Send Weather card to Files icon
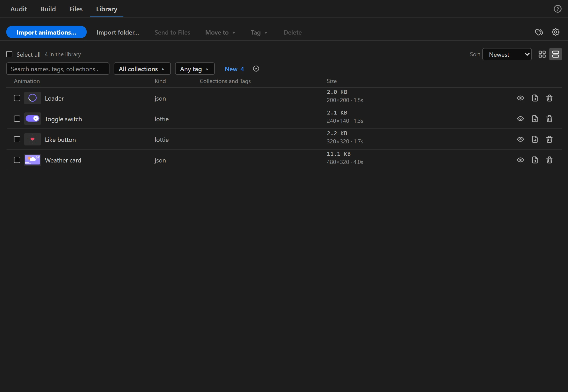This screenshot has width=568, height=392. pyautogui.click(x=535, y=160)
